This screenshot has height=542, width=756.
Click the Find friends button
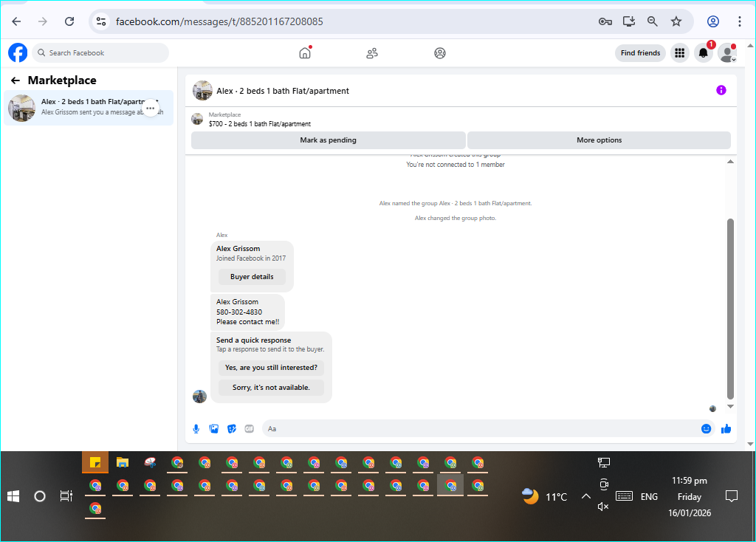[x=640, y=53]
